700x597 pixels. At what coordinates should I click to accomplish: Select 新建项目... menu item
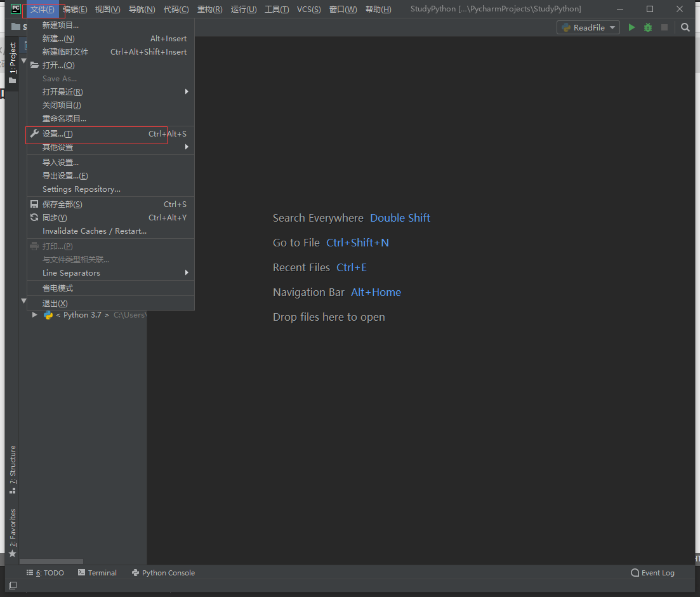[x=110, y=25]
